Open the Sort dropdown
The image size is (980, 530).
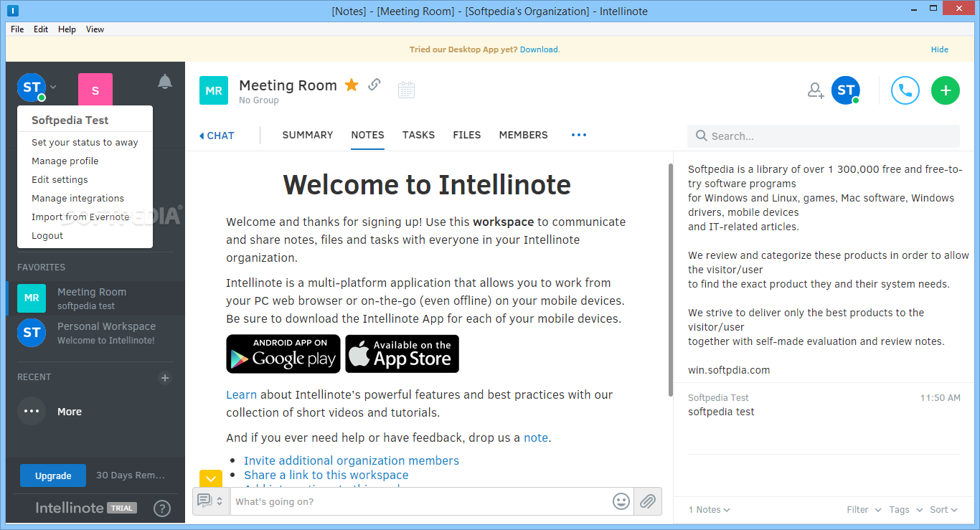click(943, 510)
